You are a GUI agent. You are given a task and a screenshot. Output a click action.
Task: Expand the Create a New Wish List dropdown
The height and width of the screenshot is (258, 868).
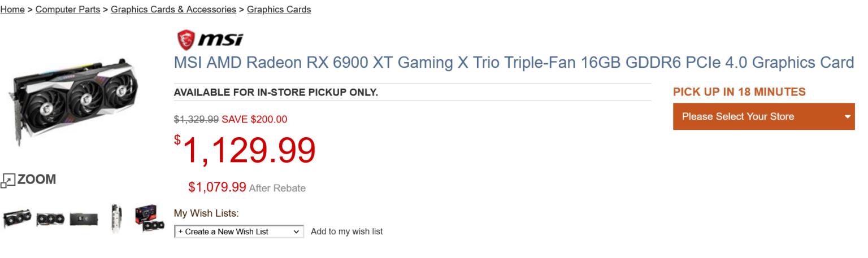(x=238, y=231)
